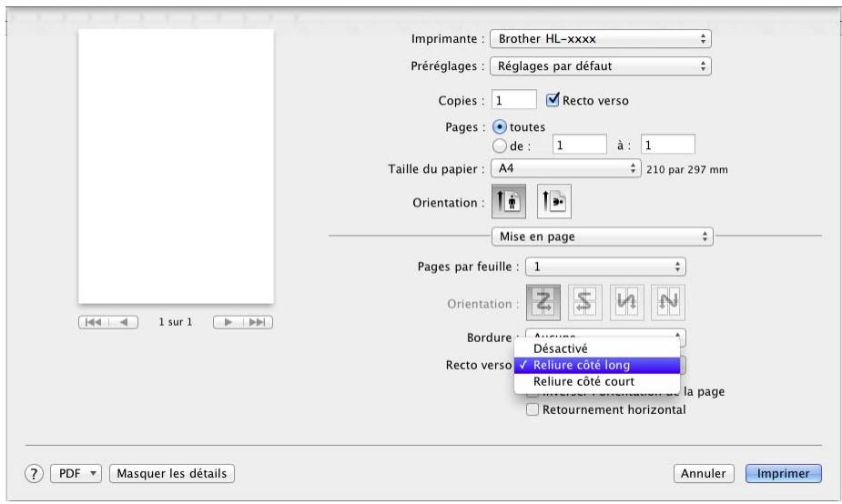Screen dimensions: 842x504
Task: Select the 'de' page range radio button
Action: point(500,146)
